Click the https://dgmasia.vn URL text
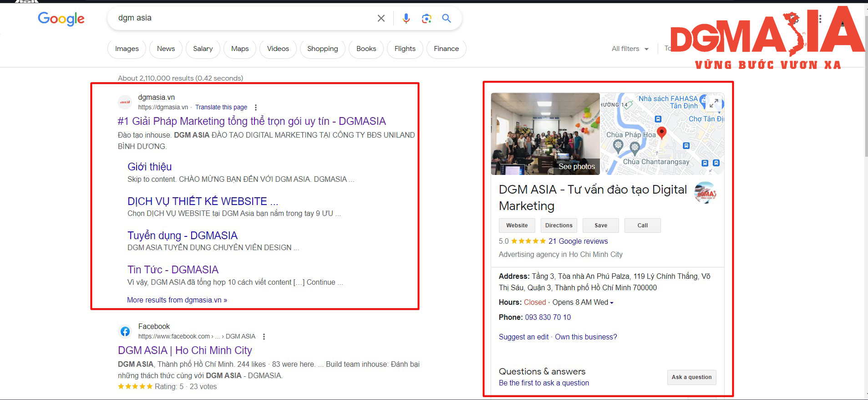Viewport: 868px width, 400px height. pyautogui.click(x=163, y=108)
